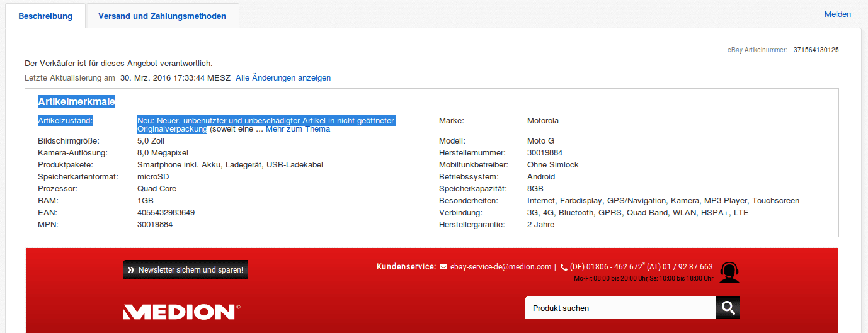Click the phone icon next to hotline number
The image size is (868, 333).
[564, 267]
